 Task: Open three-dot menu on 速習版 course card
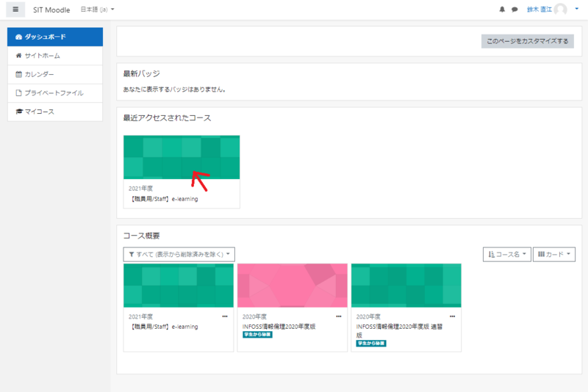coord(452,316)
